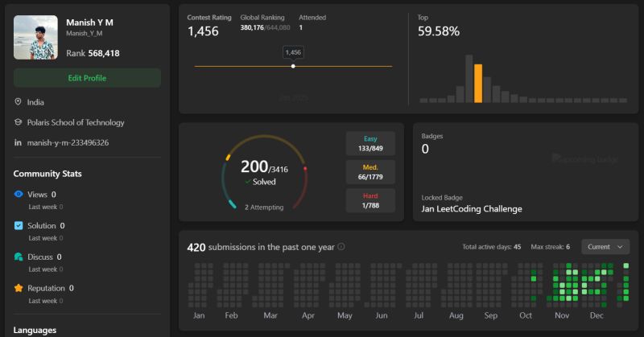This screenshot has width=644, height=337.
Task: Click the Community Stats heading
Action: [x=47, y=174]
